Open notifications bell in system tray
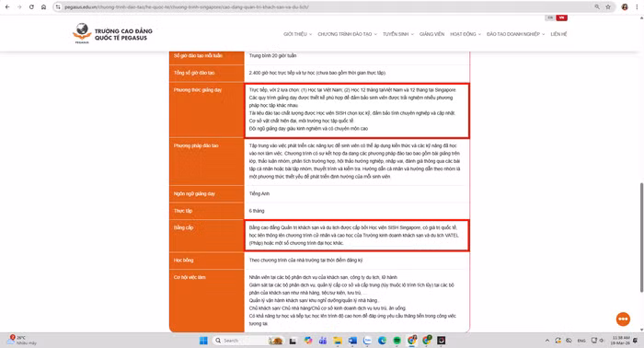The height and width of the screenshot is (348, 644). tap(636, 341)
